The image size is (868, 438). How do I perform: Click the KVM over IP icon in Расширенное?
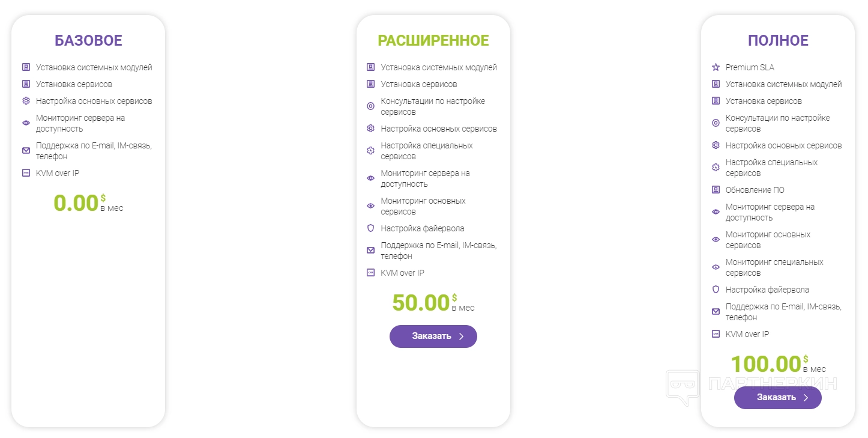click(370, 273)
